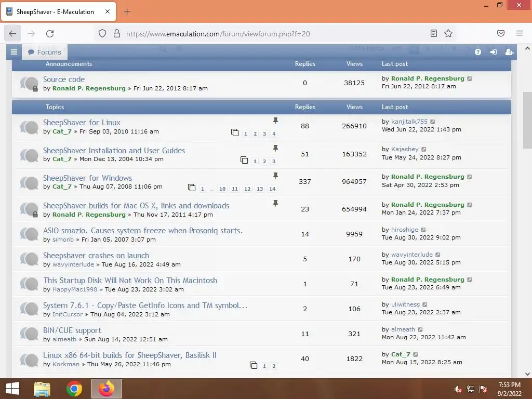Open Linux x86 64-bit builds topic
532x399 pixels.
coord(129,355)
